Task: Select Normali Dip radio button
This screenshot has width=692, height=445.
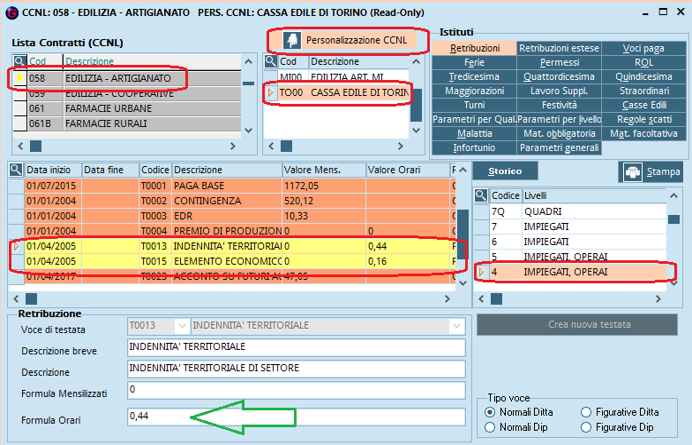Action: pos(490,427)
